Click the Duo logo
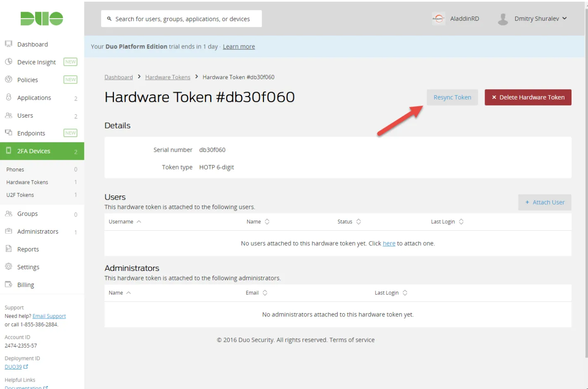Screen dimensions: 588x389 (x=42, y=19)
